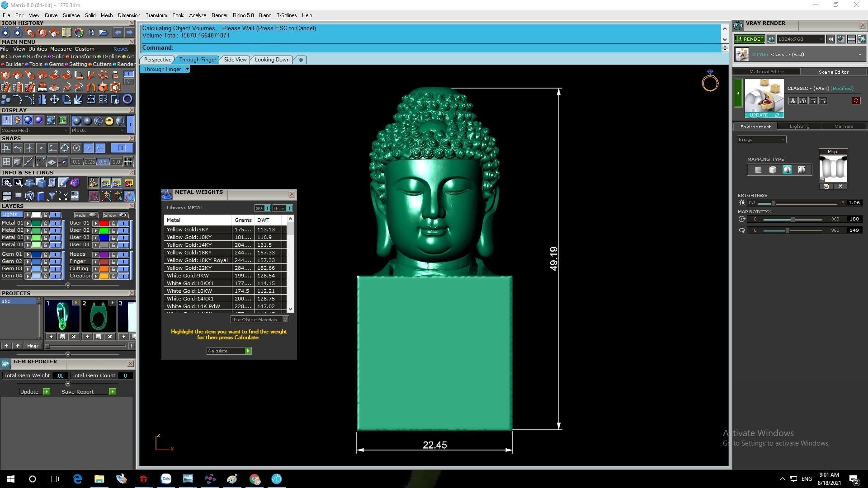Click the back arrow in Icon History
Screen dimensions: 868x488
coord(118,33)
